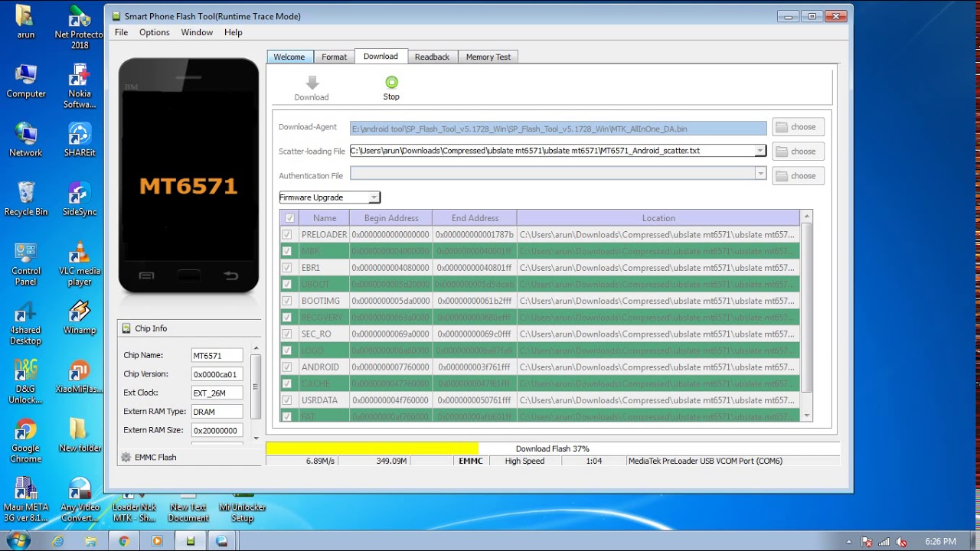The height and width of the screenshot is (551, 980).
Task: Open Any Video Converter desktop shortcut
Action: pos(80,499)
